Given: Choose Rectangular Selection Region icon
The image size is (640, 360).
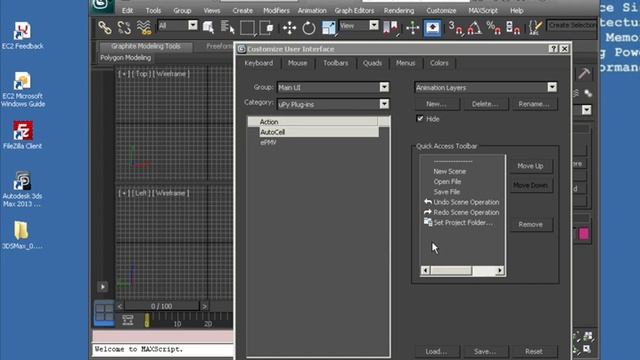Looking at the screenshot, I should [x=247, y=28].
